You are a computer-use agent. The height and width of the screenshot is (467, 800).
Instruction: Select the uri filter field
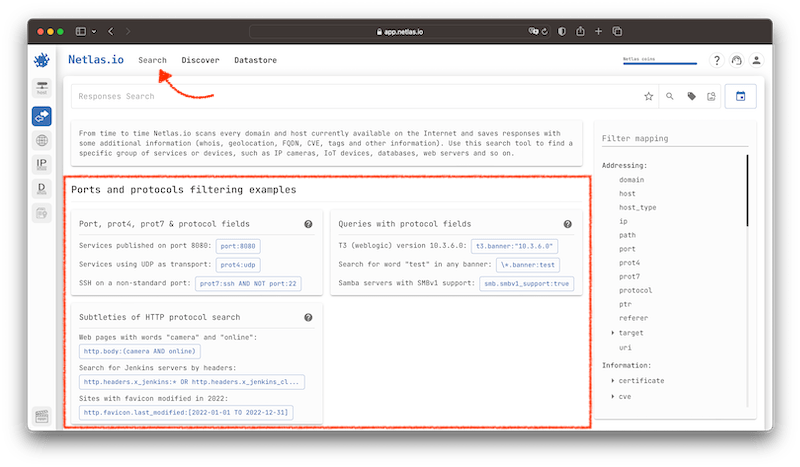(x=625, y=348)
